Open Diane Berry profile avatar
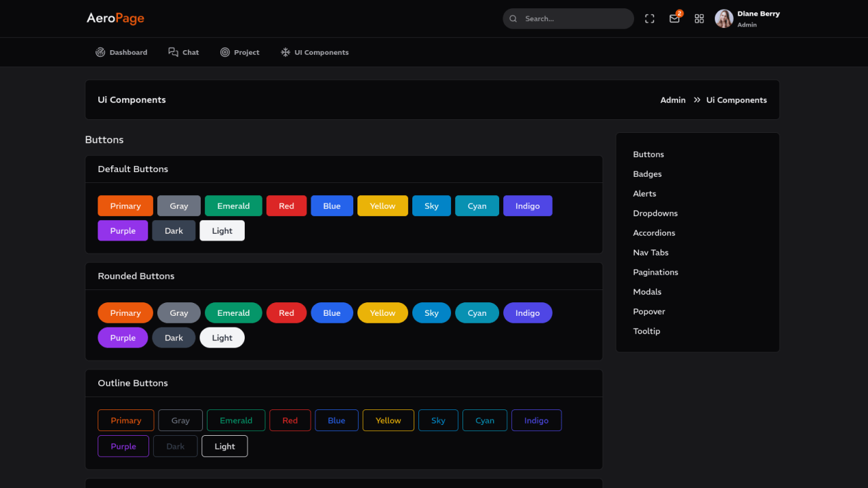 (724, 19)
